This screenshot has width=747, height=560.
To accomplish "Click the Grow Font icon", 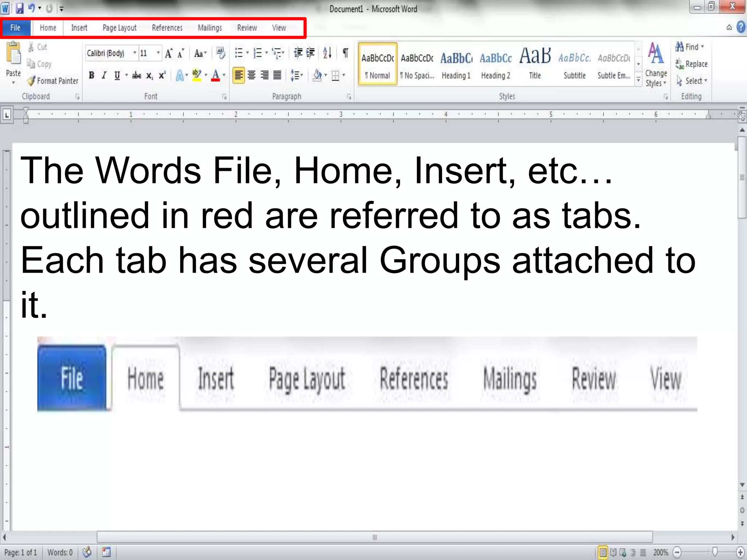I will coord(169,53).
